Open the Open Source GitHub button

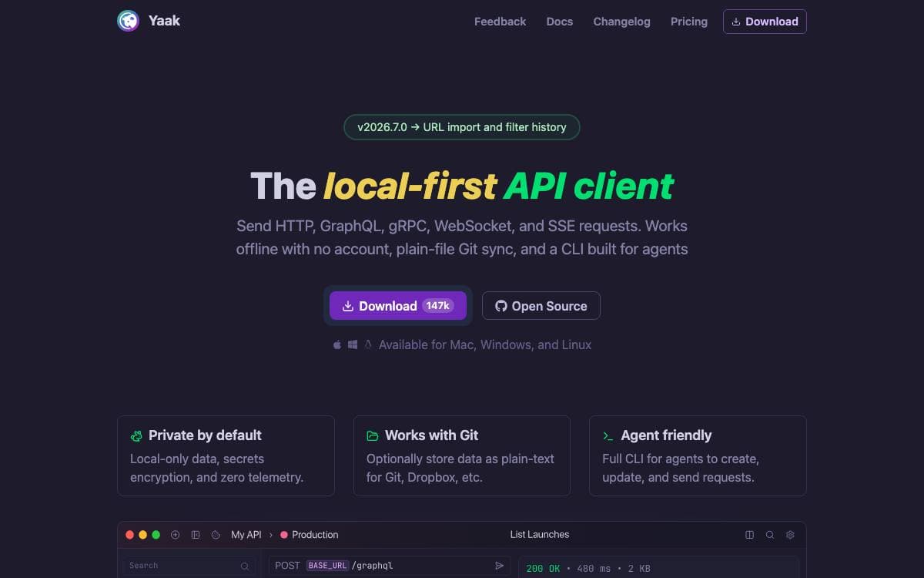pos(541,306)
